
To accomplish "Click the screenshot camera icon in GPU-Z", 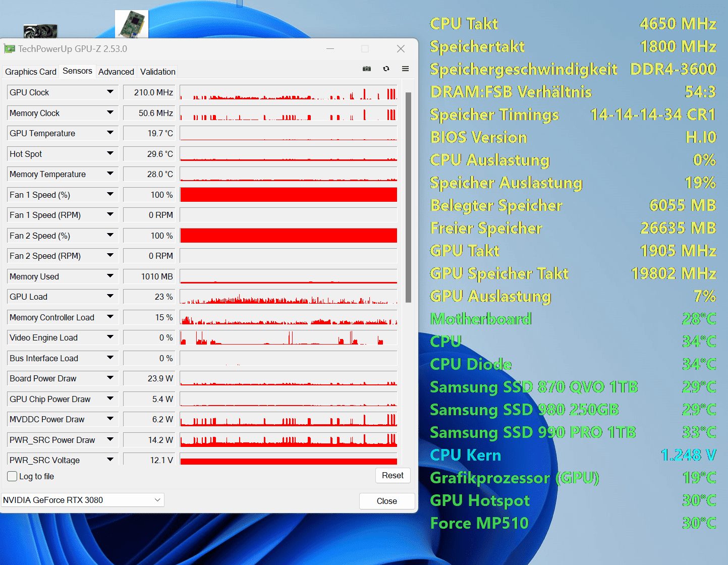I will pyautogui.click(x=367, y=69).
